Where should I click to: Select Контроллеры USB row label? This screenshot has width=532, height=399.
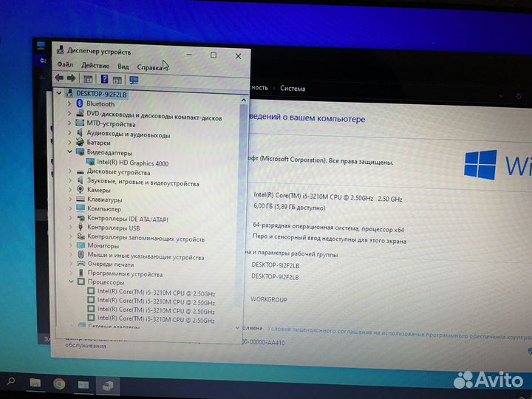point(114,228)
